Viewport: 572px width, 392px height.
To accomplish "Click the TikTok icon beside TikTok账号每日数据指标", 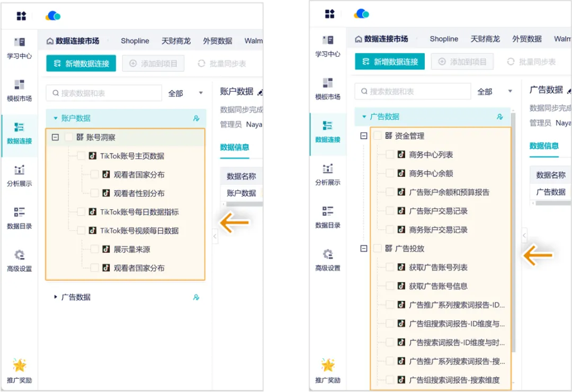I will 92,212.
